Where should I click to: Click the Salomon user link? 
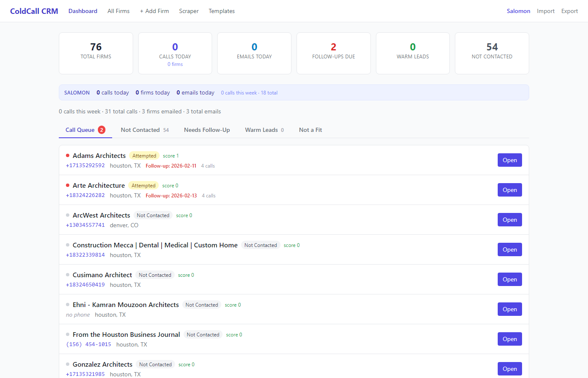[518, 11]
